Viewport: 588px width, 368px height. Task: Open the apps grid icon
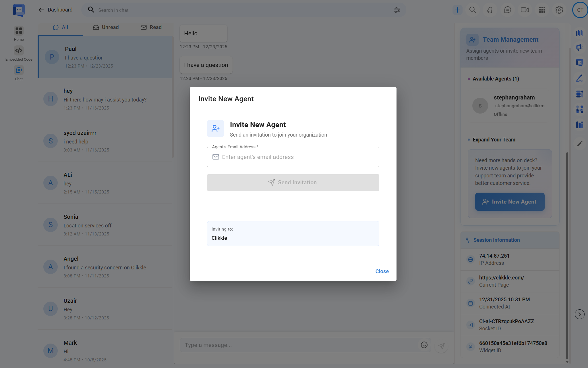point(542,10)
